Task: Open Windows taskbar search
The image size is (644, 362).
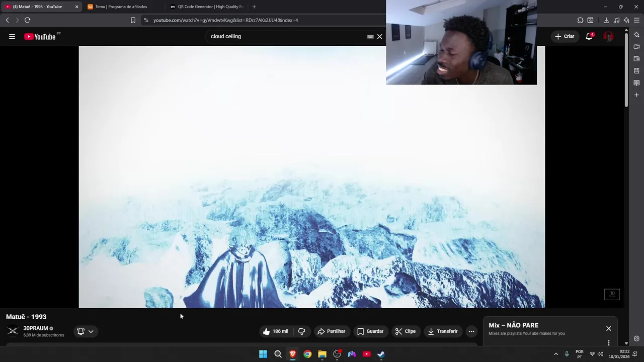Action: [278, 354]
